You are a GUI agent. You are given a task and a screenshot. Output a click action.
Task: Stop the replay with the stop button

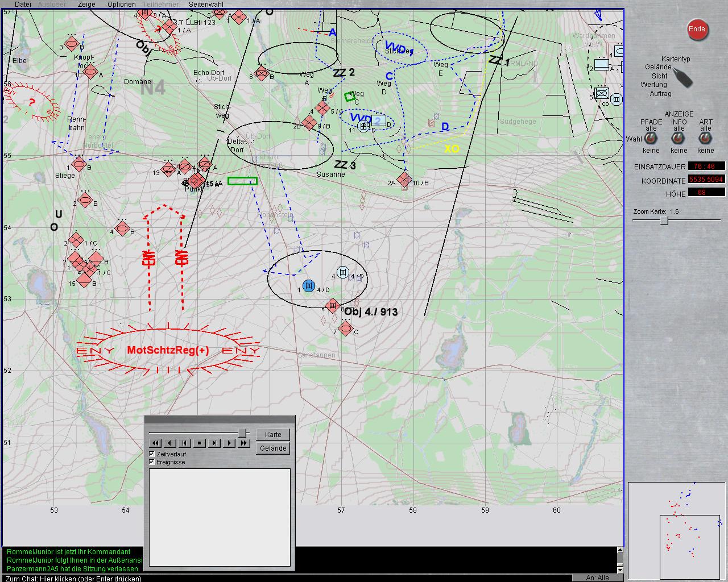click(x=199, y=443)
